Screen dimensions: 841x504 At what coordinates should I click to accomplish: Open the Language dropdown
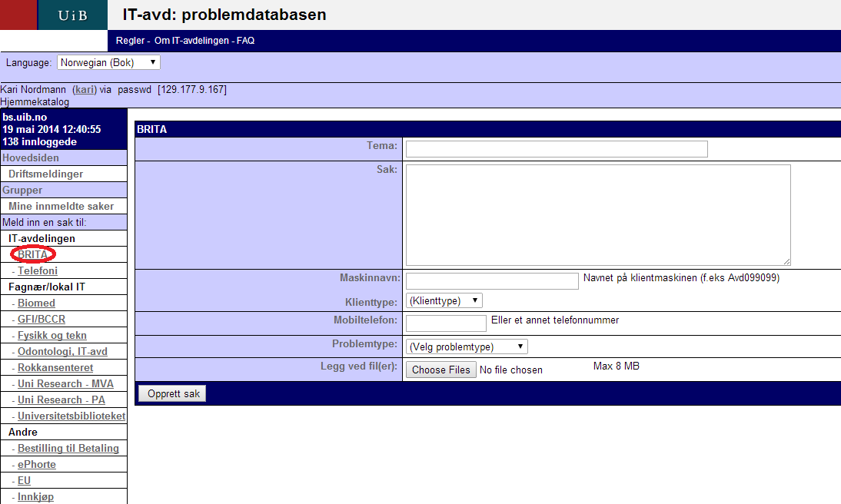click(108, 62)
